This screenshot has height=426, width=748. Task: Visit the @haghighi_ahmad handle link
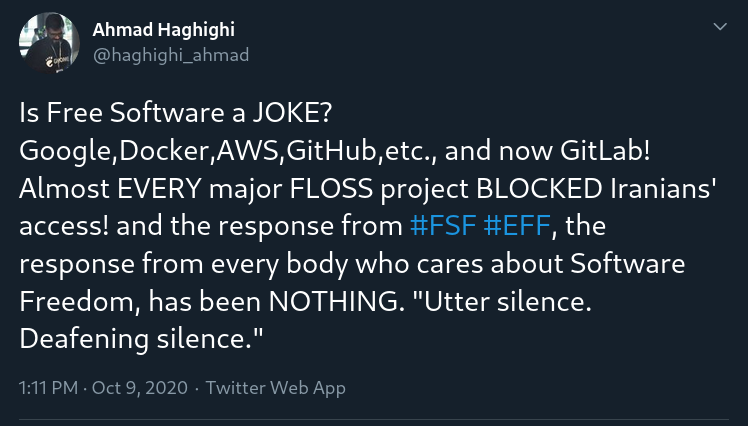(171, 55)
